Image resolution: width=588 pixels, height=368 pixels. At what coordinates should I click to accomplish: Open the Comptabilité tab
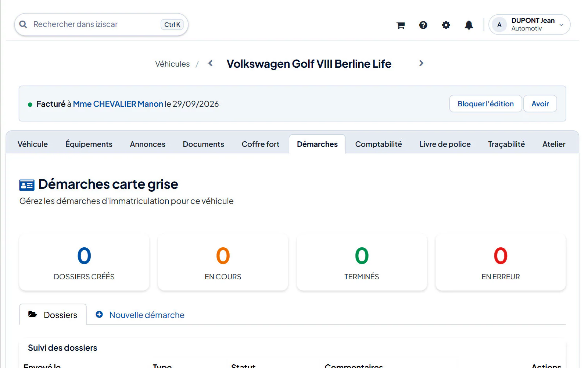point(379,144)
